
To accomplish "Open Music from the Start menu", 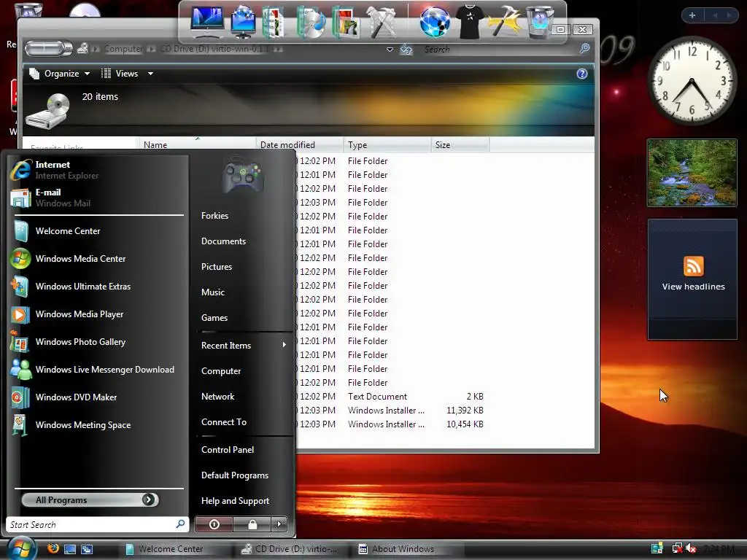I will 212,292.
